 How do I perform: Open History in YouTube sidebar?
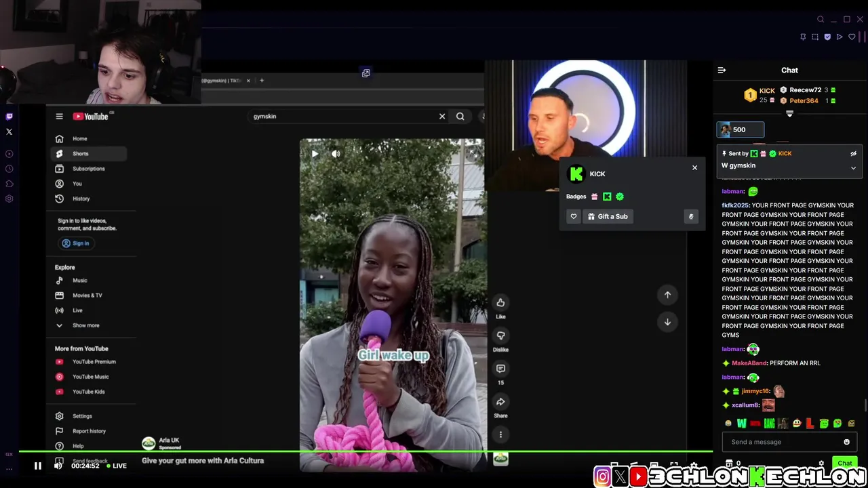[90, 199]
